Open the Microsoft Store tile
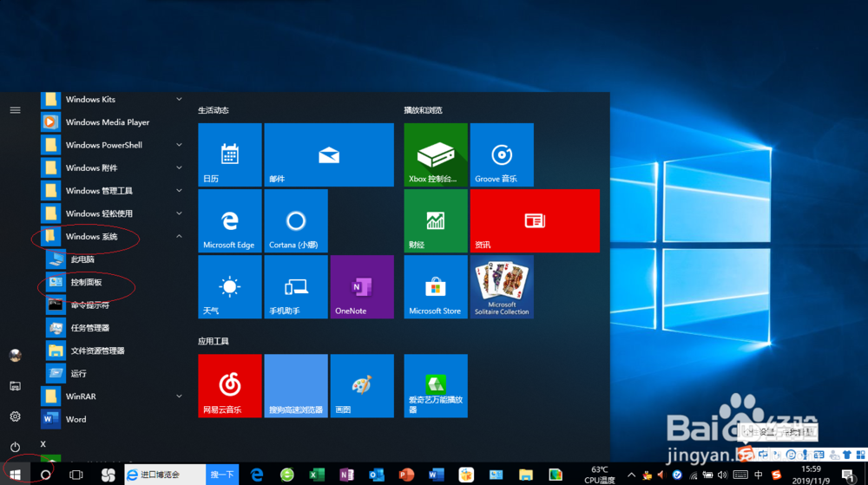868x485 pixels. coord(436,286)
